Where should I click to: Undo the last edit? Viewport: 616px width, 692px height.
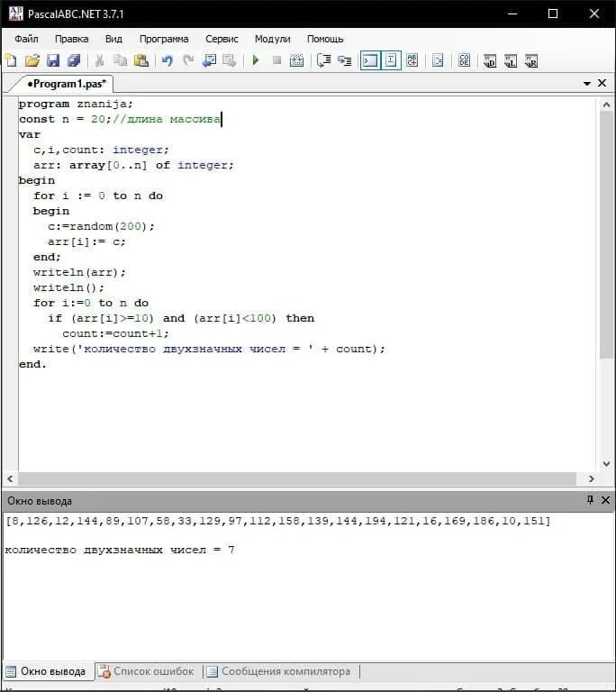coord(167,60)
